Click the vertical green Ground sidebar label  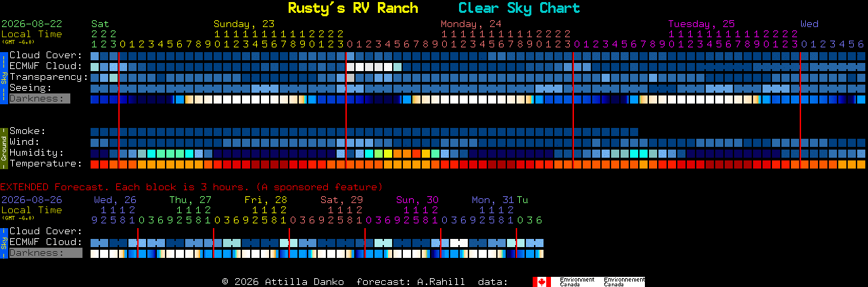tap(3, 147)
